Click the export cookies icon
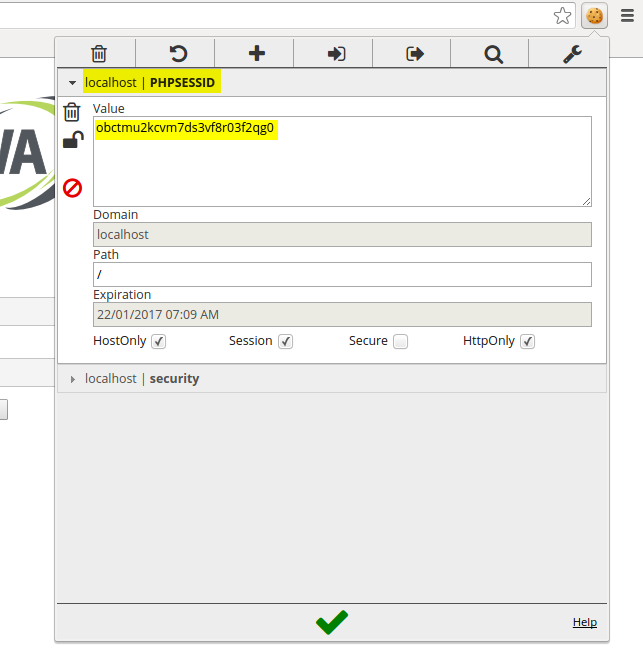Viewport: 643px width, 670px height. (415, 54)
